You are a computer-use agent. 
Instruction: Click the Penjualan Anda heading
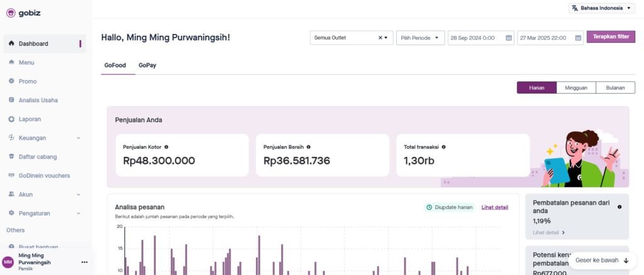(138, 120)
